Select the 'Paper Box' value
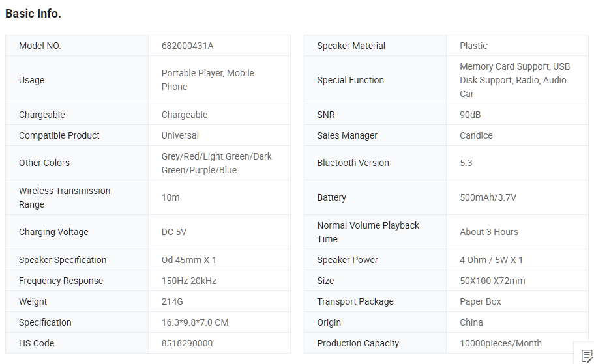The width and height of the screenshot is (594, 364). pos(481,301)
